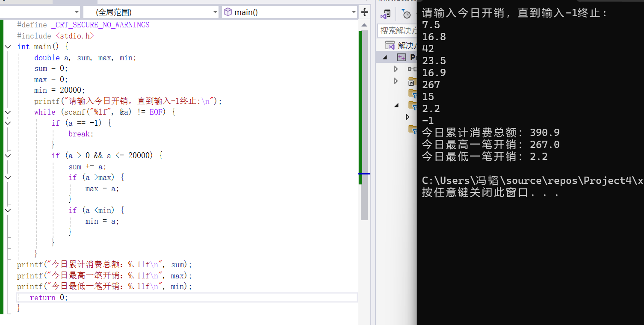Click the max = 0; line
The width and height of the screenshot is (644, 325).
[x=51, y=80]
